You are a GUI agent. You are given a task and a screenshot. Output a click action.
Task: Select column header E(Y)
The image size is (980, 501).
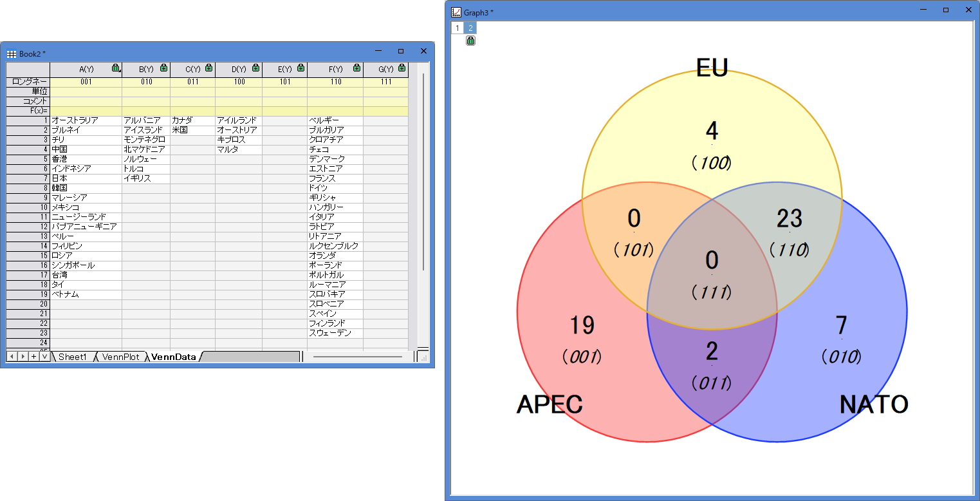[284, 69]
